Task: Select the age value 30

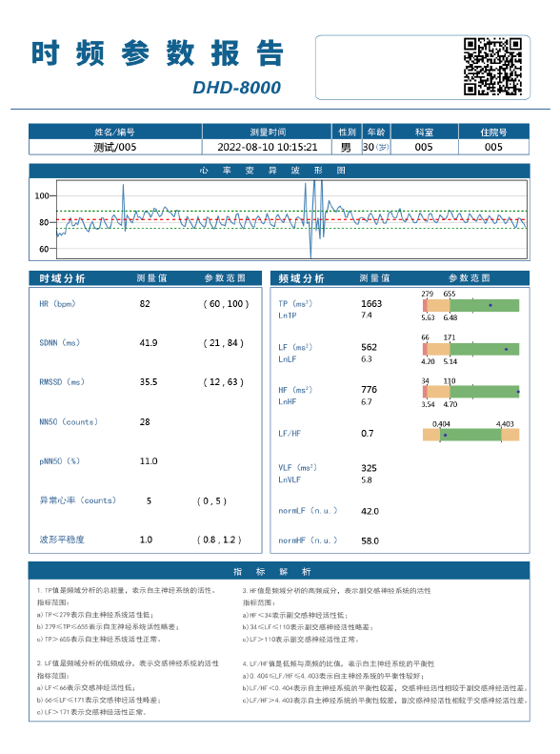Action: pos(368,147)
